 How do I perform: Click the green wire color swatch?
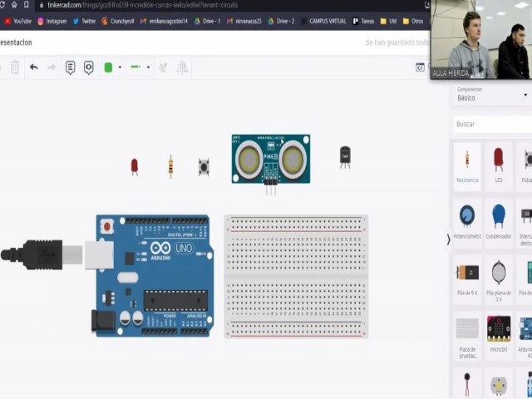click(108, 67)
